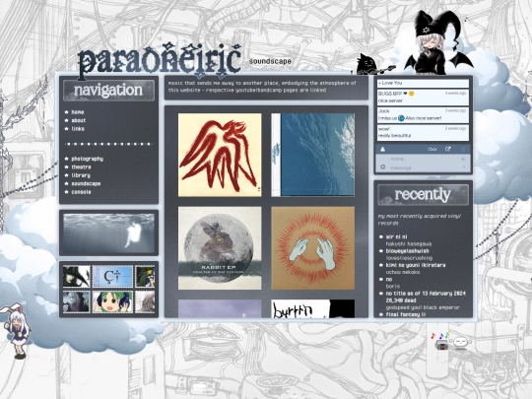Click the bunny-eared girl mascot
Viewport: 532px width, 399px height.
pyautogui.click(x=16, y=331)
